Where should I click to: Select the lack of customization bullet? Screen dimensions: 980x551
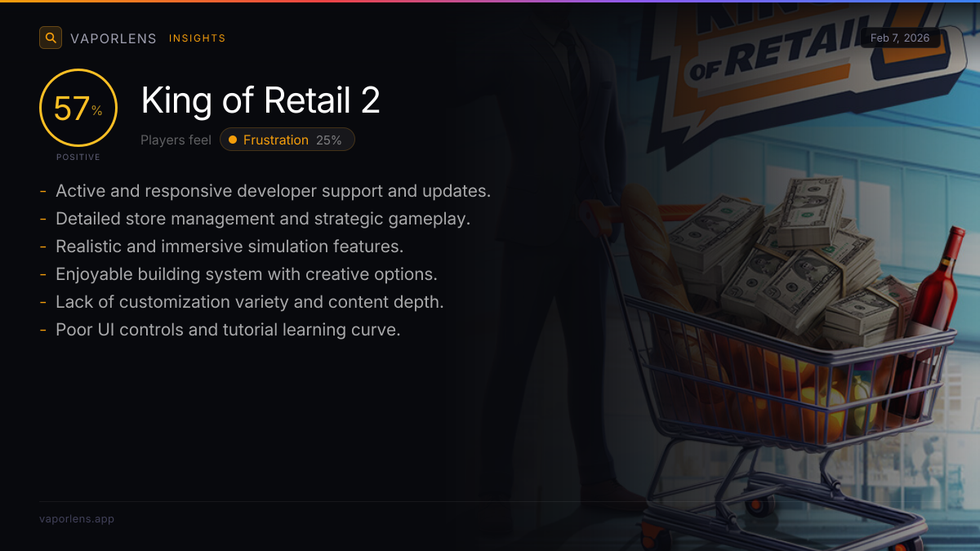[x=242, y=302]
